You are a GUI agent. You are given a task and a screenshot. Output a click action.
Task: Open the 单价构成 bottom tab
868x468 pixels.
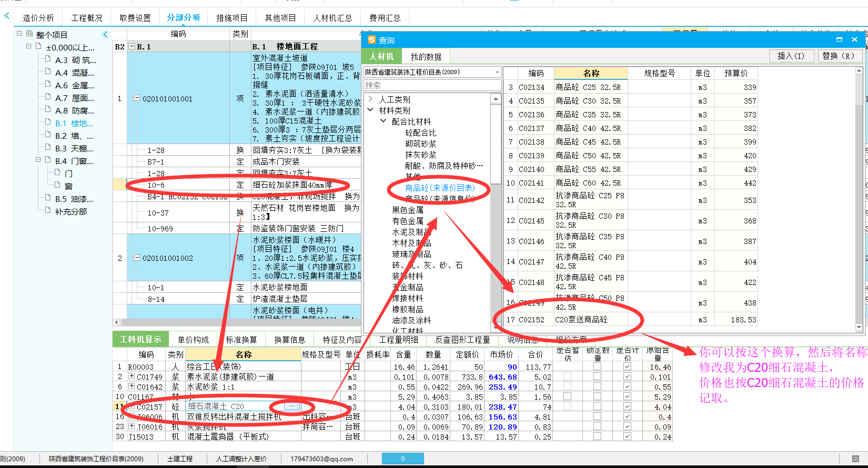coord(193,340)
